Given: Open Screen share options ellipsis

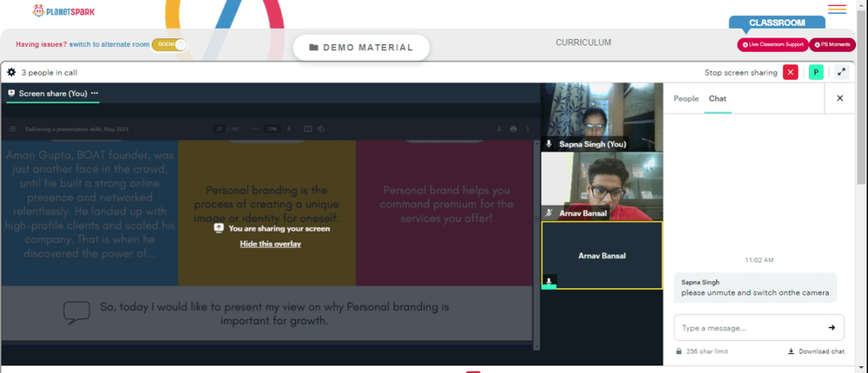Looking at the screenshot, I should (x=95, y=93).
